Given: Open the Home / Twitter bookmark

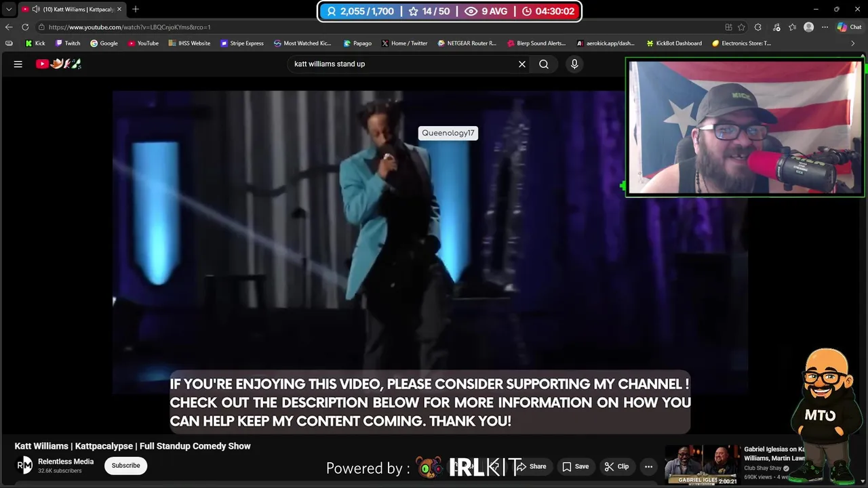Looking at the screenshot, I should click(404, 43).
